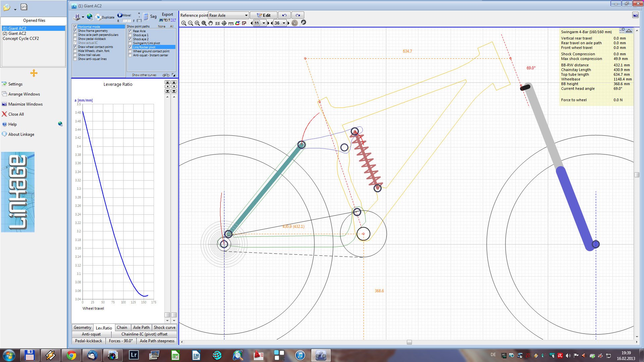This screenshot has width=644, height=362.
Task: Open Lightroom from the taskbar
Action: (133, 355)
